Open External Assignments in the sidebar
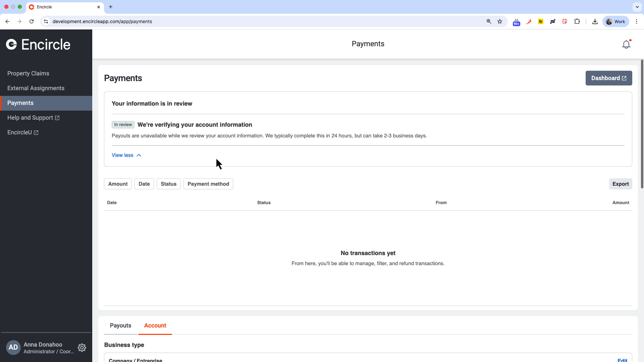The width and height of the screenshot is (644, 362). [x=36, y=88]
